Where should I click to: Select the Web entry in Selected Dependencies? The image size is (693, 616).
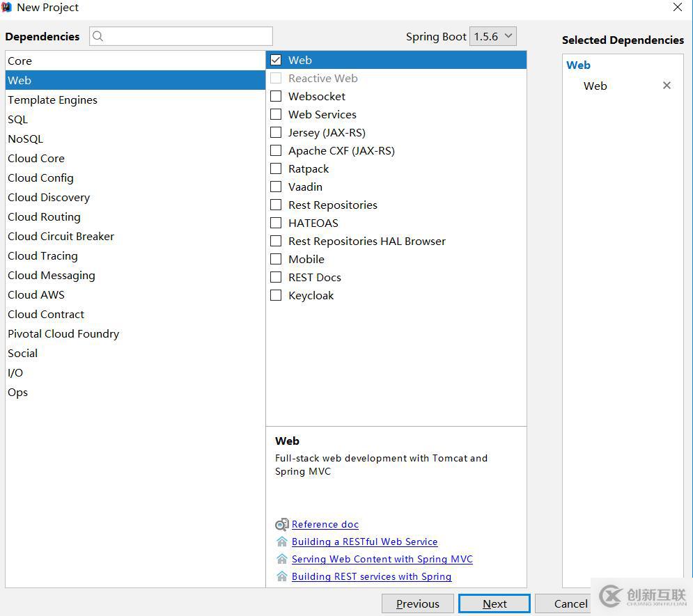pos(595,86)
